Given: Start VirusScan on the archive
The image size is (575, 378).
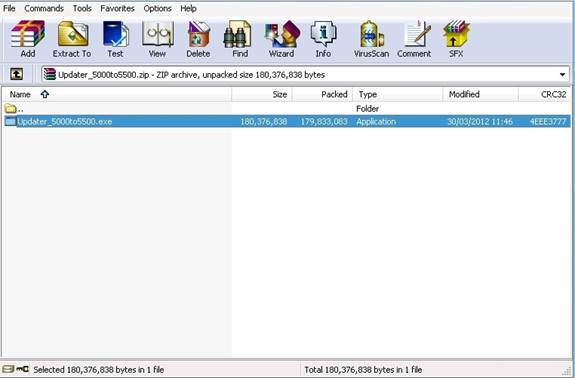Looking at the screenshot, I should coord(371,39).
